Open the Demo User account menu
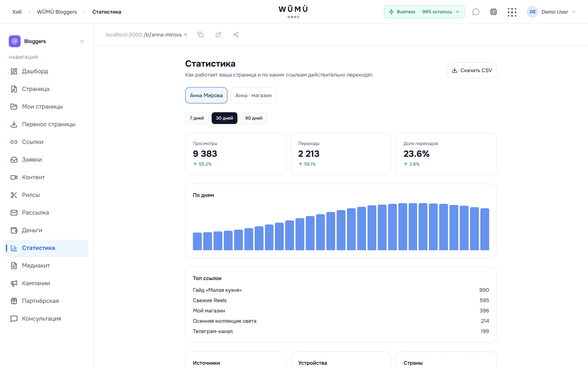588x368 pixels. 551,12
